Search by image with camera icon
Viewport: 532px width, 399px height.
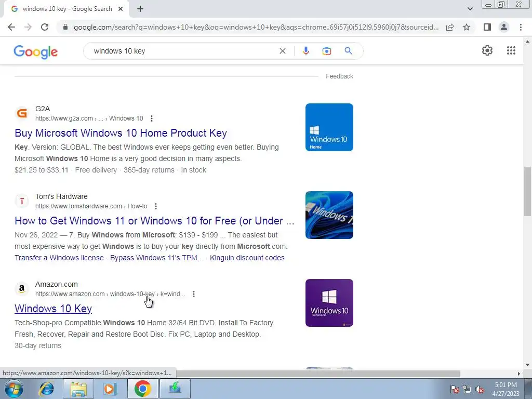[x=326, y=51]
